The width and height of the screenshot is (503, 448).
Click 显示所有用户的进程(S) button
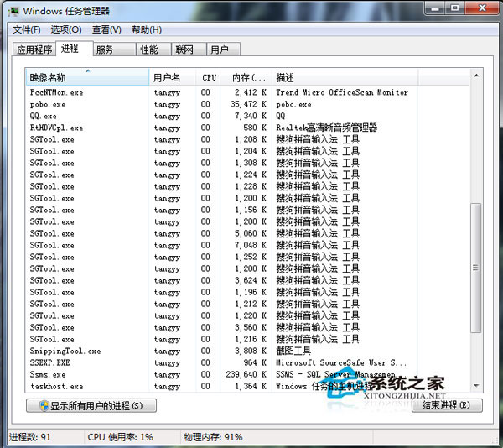(91, 406)
